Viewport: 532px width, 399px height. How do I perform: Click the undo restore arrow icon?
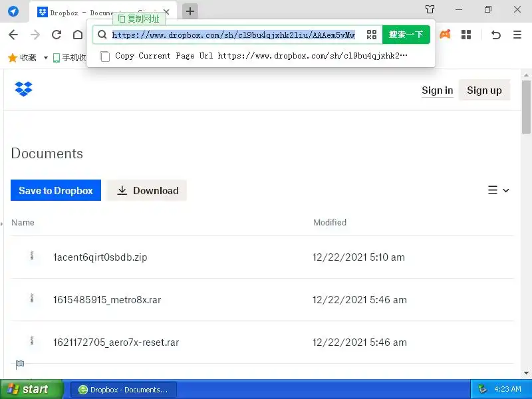[x=495, y=35]
